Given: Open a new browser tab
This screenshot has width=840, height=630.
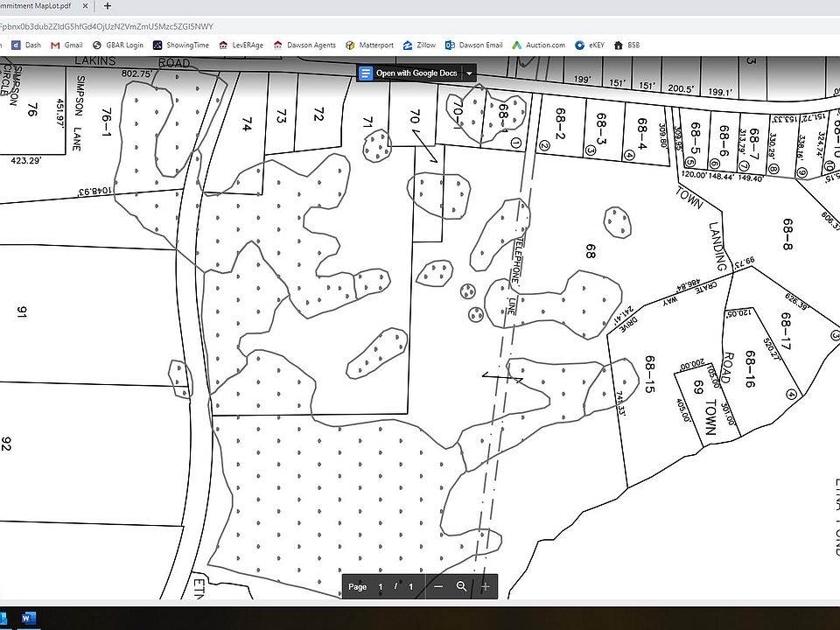Looking at the screenshot, I should click(107, 6).
